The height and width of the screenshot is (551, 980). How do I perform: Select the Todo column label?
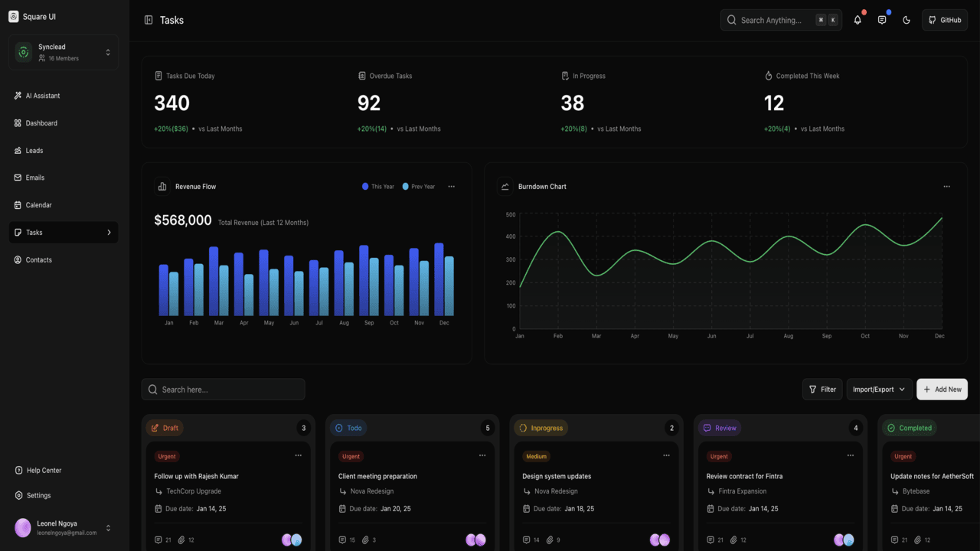(348, 428)
